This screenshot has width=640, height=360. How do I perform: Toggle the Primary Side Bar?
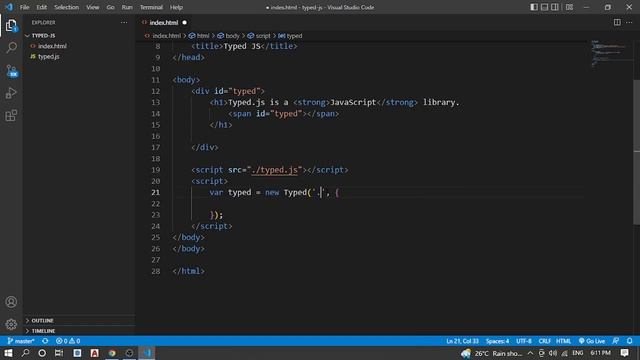pos(534,7)
